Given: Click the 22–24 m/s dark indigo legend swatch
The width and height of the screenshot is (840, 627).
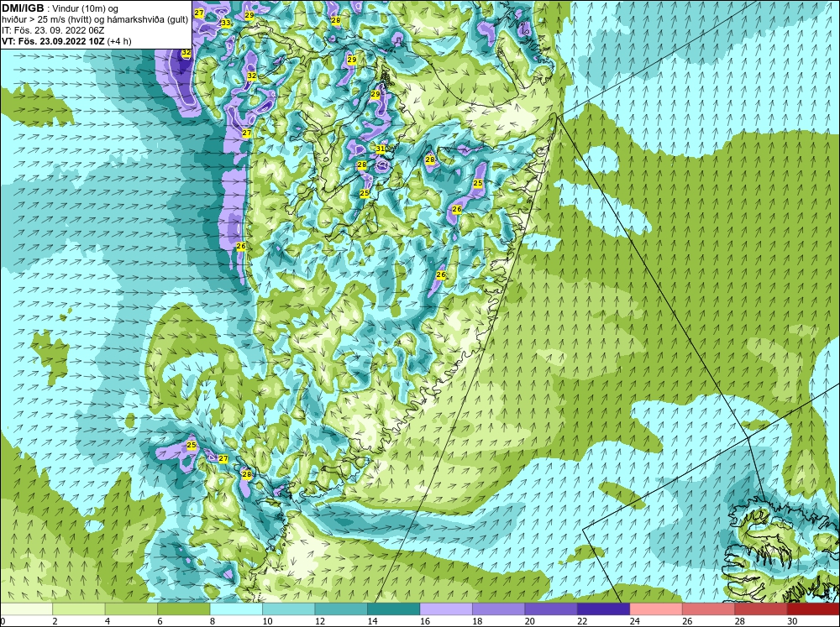Looking at the screenshot, I should pos(604,609).
